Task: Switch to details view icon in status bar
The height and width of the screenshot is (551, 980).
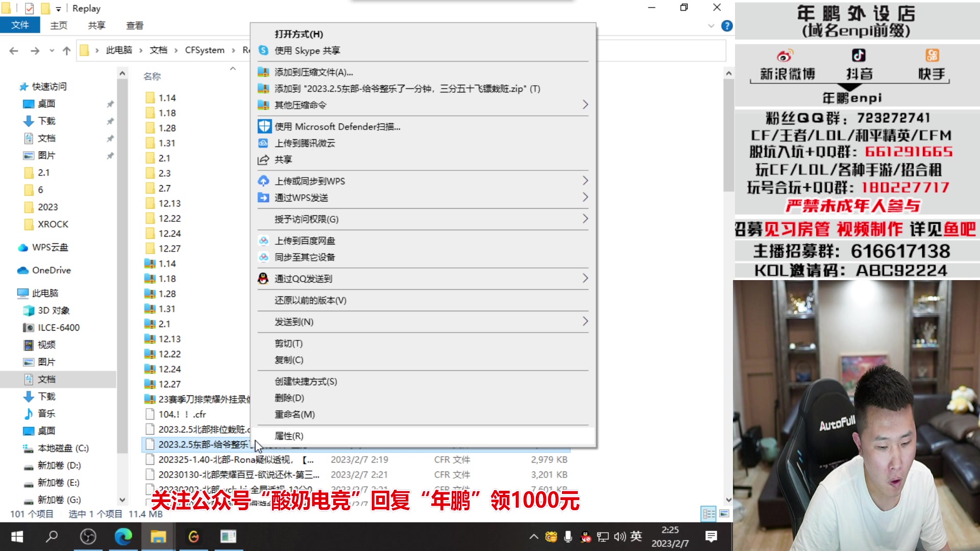Action: click(x=709, y=514)
